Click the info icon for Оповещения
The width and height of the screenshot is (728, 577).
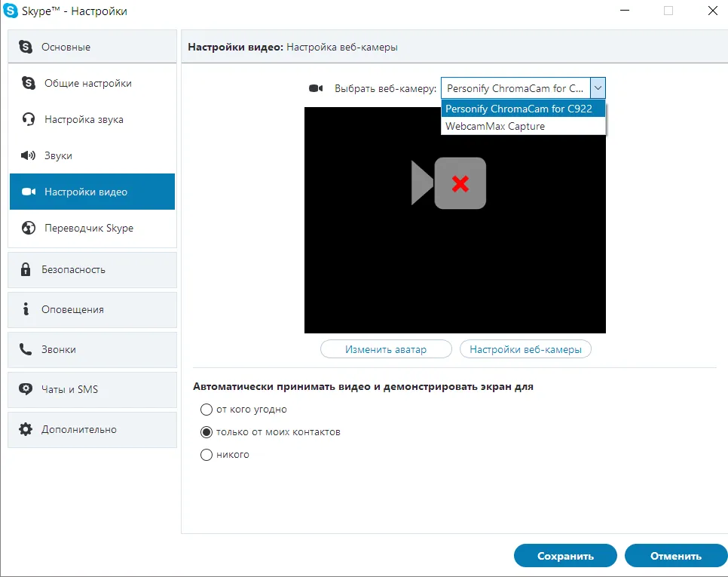point(26,309)
